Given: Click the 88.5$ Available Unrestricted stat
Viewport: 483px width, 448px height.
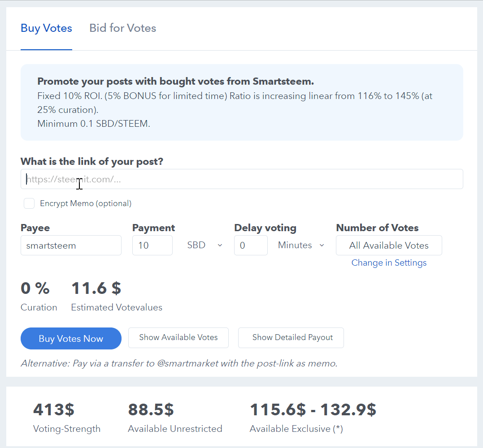Looking at the screenshot, I should pyautogui.click(x=151, y=409).
